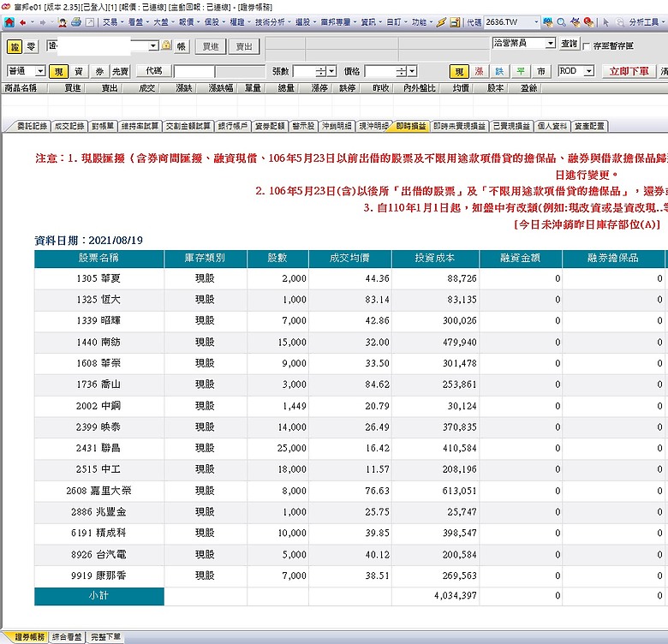The image size is (668, 644).
Task: Click the 買進 buy button
Action: pos(211,46)
